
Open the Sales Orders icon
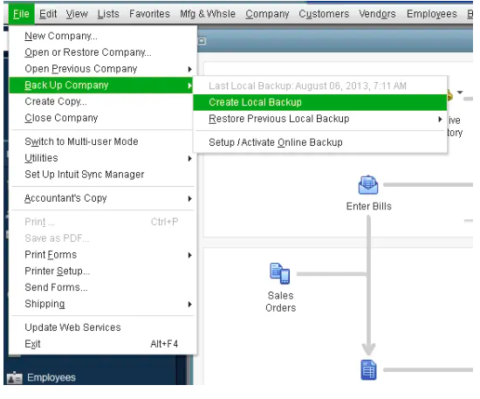[280, 274]
